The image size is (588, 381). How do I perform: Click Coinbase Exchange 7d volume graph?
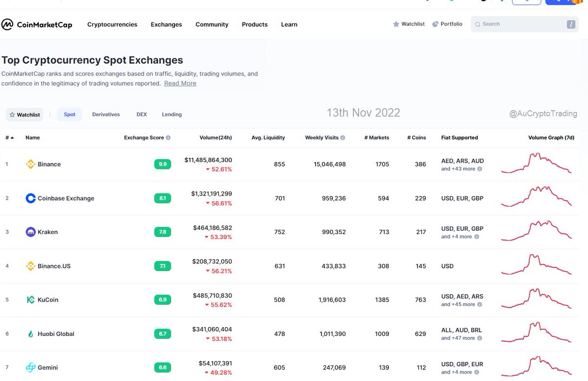(x=536, y=197)
